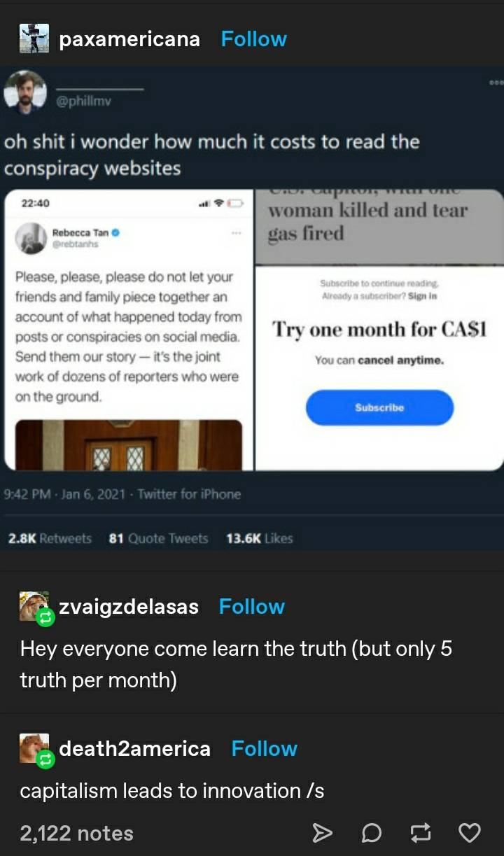The width and height of the screenshot is (504, 856).
Task: Open the paxamericana blog name link
Action: click(x=129, y=39)
